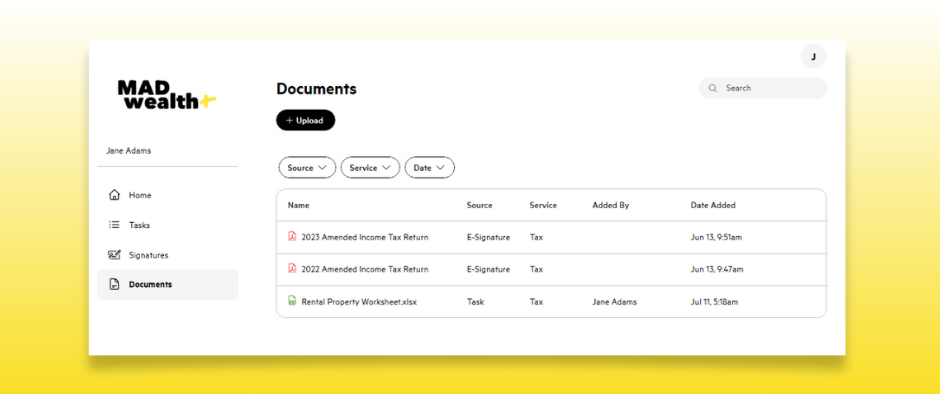Image resolution: width=940 pixels, height=394 pixels.
Task: Click the Tax service cell for 2022 Amended Return
Action: coord(536,269)
